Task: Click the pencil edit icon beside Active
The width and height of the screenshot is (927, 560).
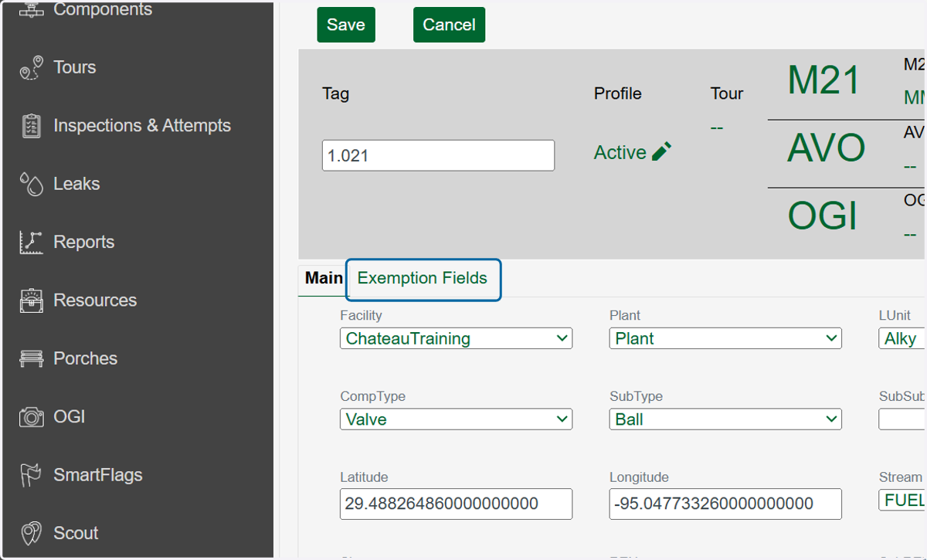Action: [x=662, y=151]
